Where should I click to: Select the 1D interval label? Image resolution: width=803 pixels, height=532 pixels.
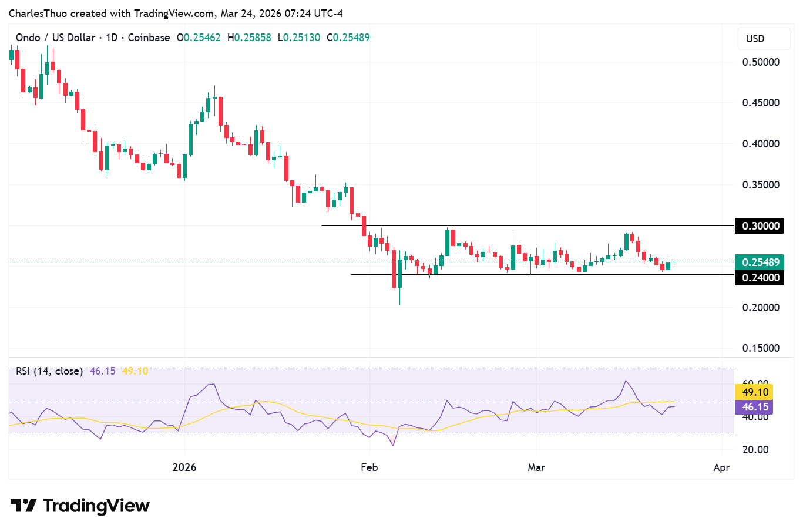click(x=112, y=38)
